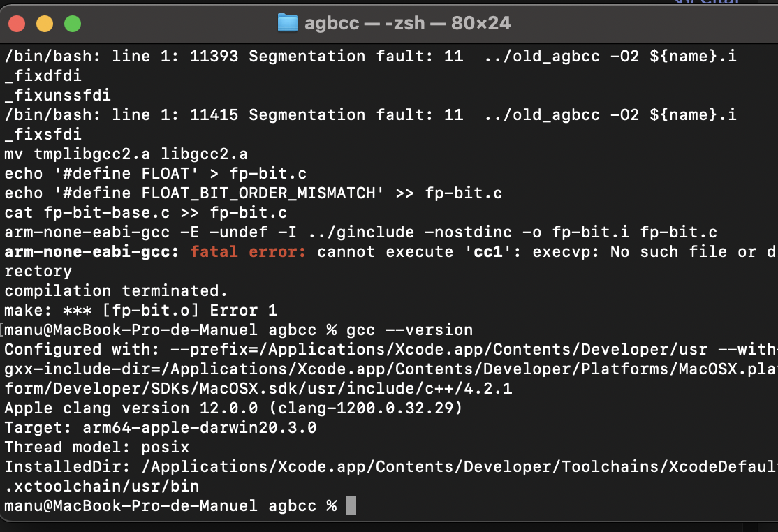
Task: Click the "compilation terminated." line
Action: click(116, 290)
